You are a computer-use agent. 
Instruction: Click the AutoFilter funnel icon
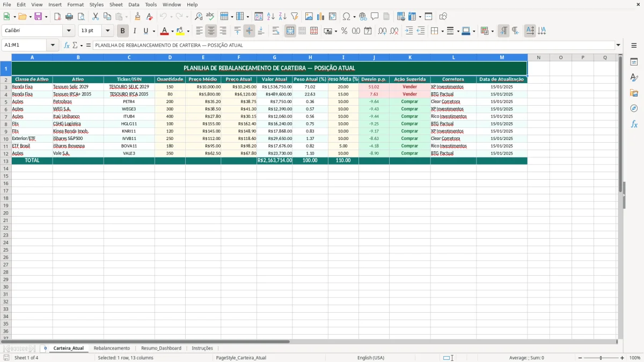click(295, 17)
